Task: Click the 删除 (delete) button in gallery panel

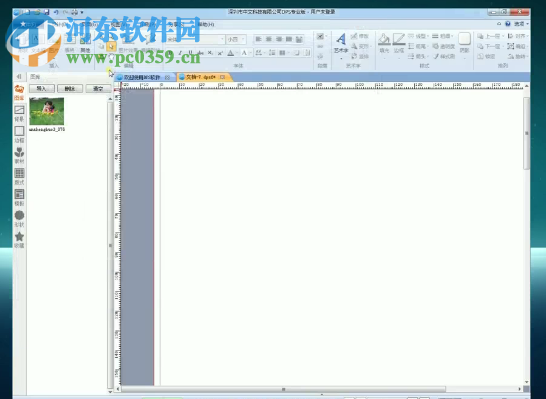Action: (x=70, y=88)
